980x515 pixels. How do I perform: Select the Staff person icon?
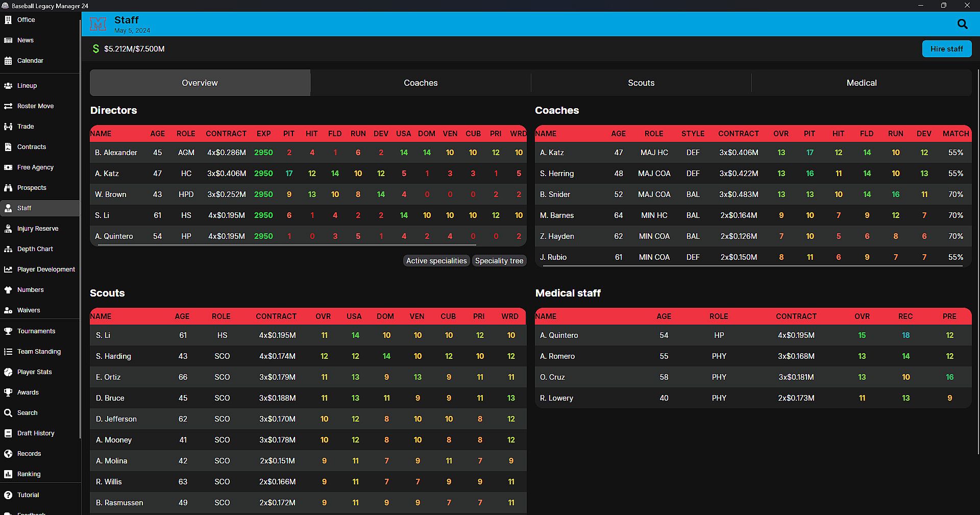coord(8,208)
